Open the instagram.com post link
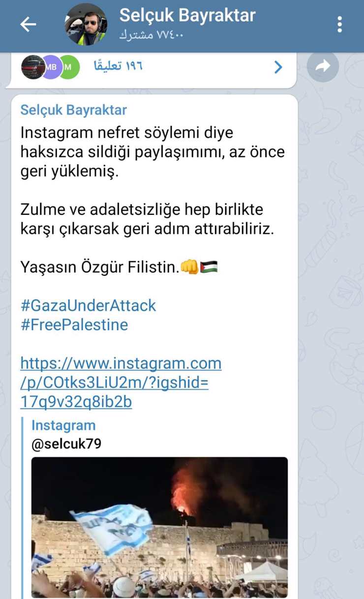This screenshot has height=599, width=364. coord(121,383)
